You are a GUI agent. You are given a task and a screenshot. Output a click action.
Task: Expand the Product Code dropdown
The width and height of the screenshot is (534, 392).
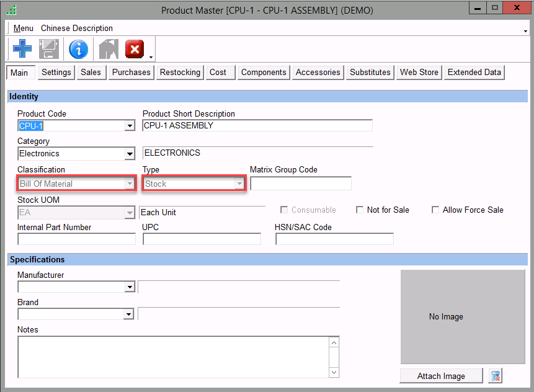click(130, 126)
